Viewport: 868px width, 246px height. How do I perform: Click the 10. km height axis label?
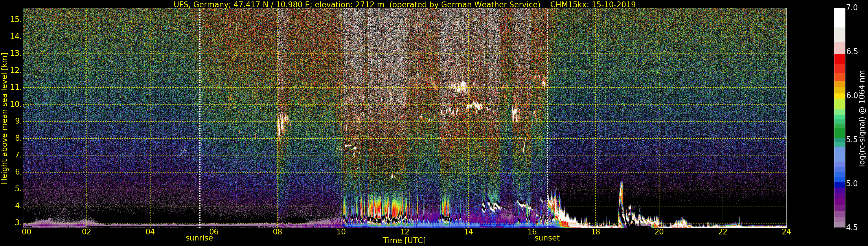pyautogui.click(x=16, y=104)
